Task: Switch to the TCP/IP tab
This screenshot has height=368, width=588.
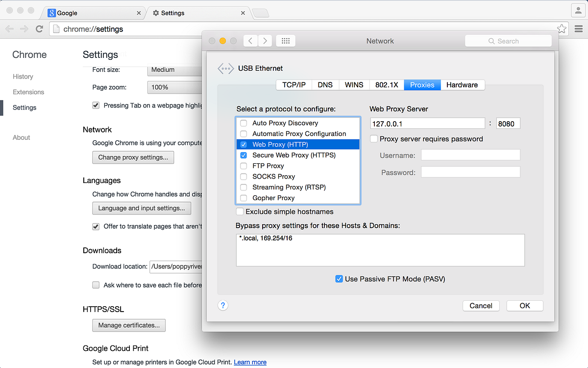Action: (x=294, y=85)
